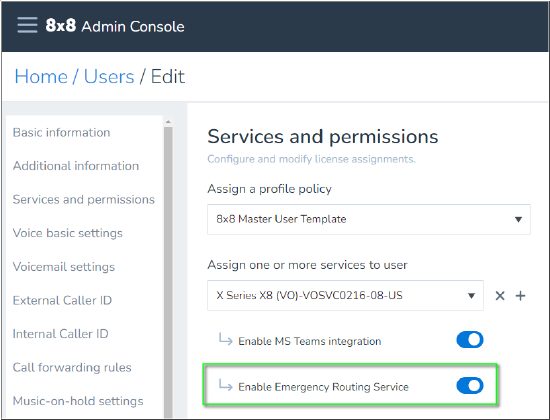The width and height of the screenshot is (550, 420).
Task: Select Additional information in sidebar
Action: (x=76, y=166)
